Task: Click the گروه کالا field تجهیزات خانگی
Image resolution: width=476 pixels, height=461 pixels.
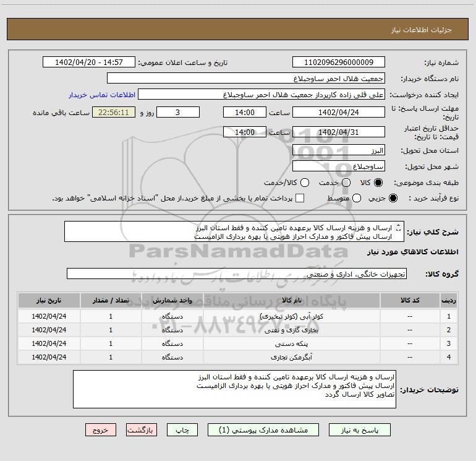Action: (x=237, y=274)
